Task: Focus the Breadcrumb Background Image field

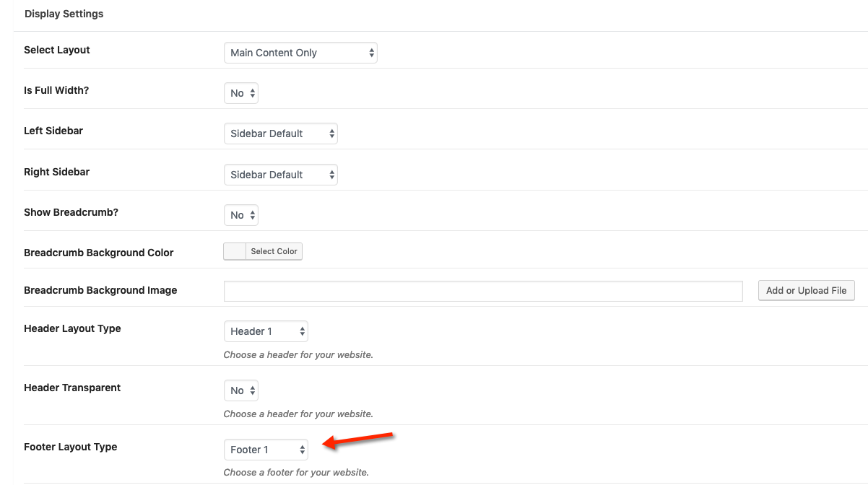Action: coord(483,291)
